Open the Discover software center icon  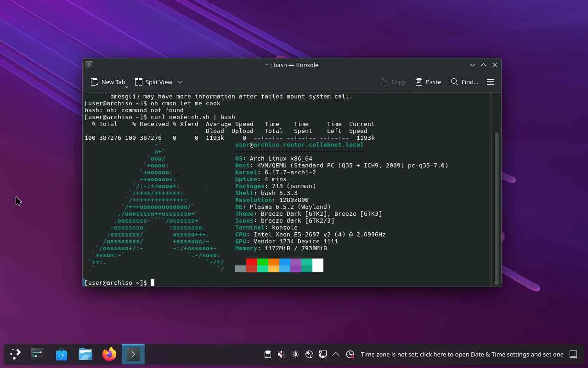click(x=62, y=354)
